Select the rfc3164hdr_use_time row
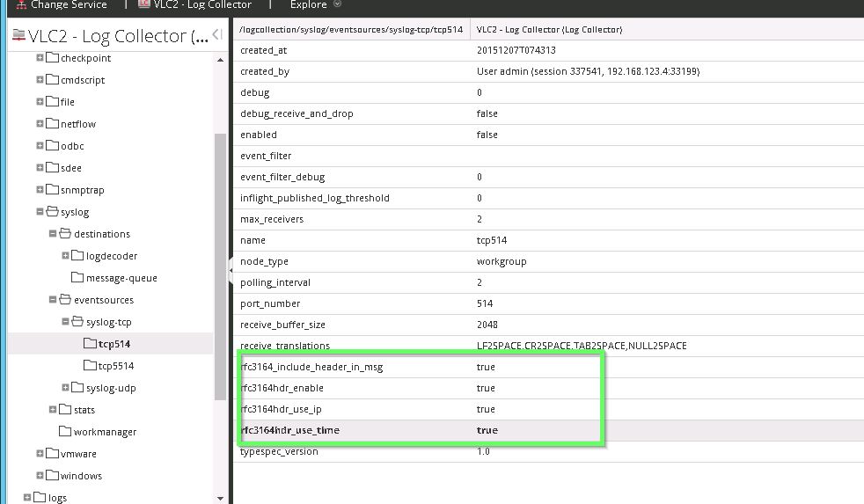Viewport: 864px width, 504px height. [x=548, y=430]
